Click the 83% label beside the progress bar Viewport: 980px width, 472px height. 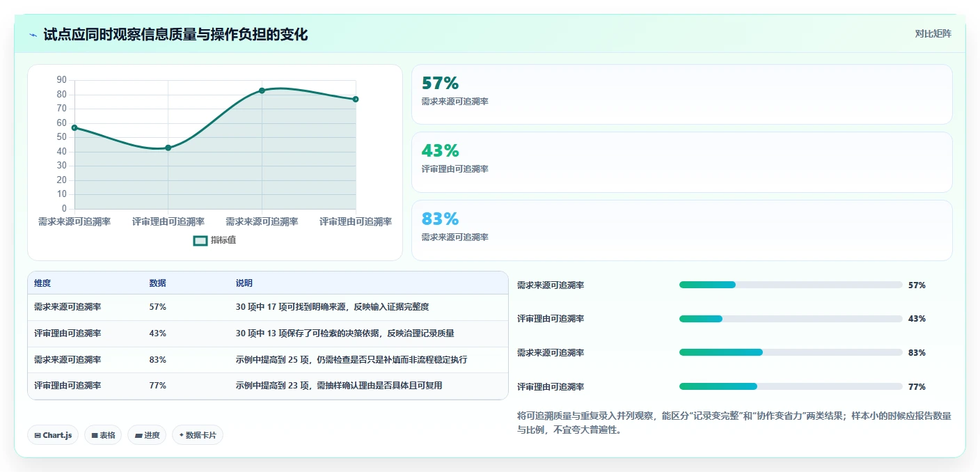pos(917,353)
